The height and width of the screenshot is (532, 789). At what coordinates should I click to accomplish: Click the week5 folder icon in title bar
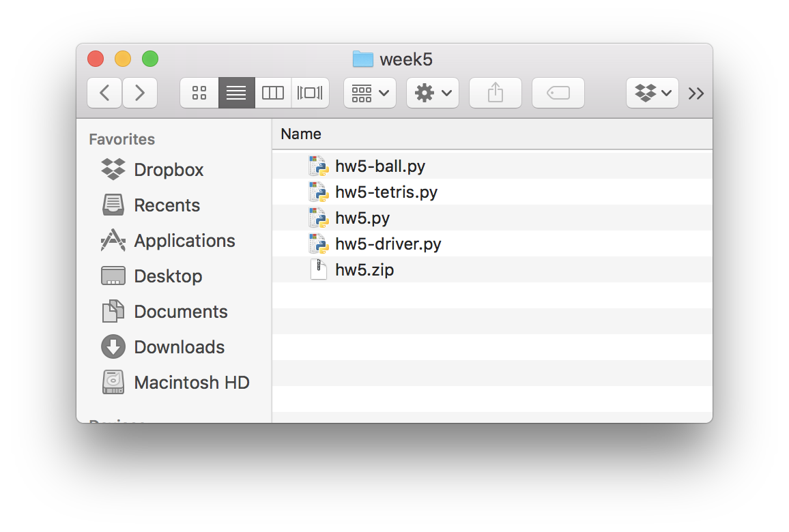point(363,59)
